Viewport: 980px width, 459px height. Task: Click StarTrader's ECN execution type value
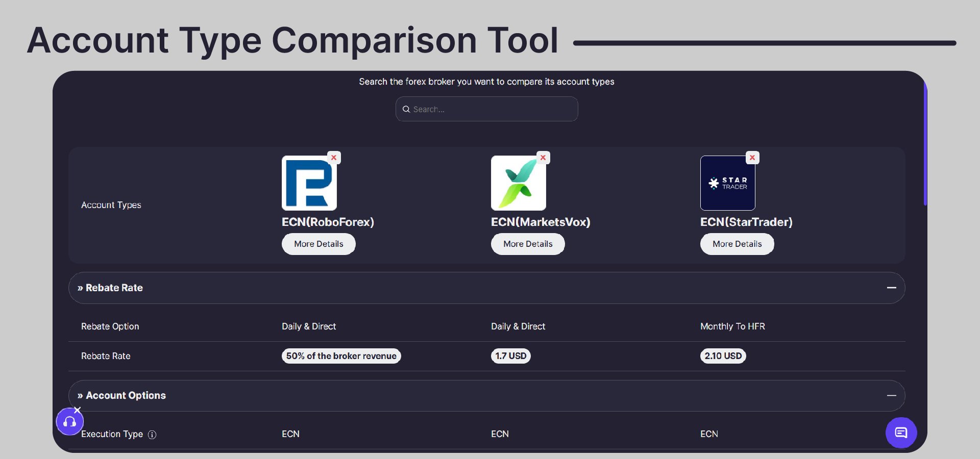point(709,434)
